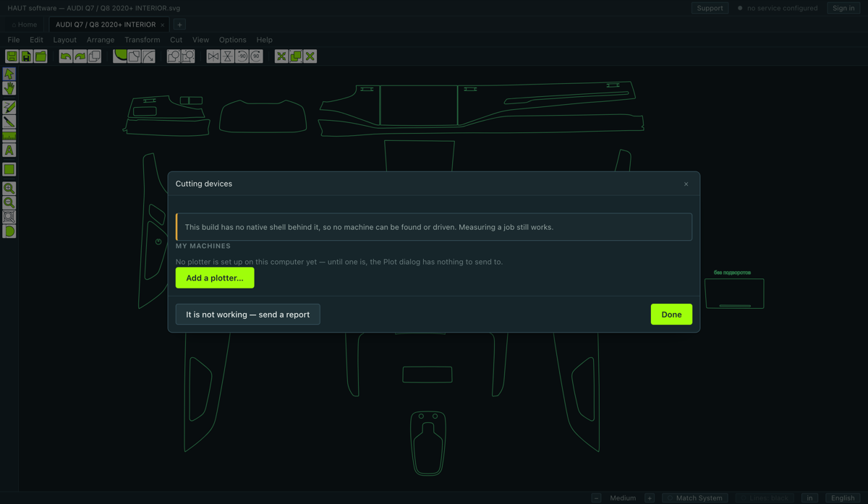Image resolution: width=868 pixels, height=504 pixels.
Task: Open file with the folder icon
Action: 41,56
